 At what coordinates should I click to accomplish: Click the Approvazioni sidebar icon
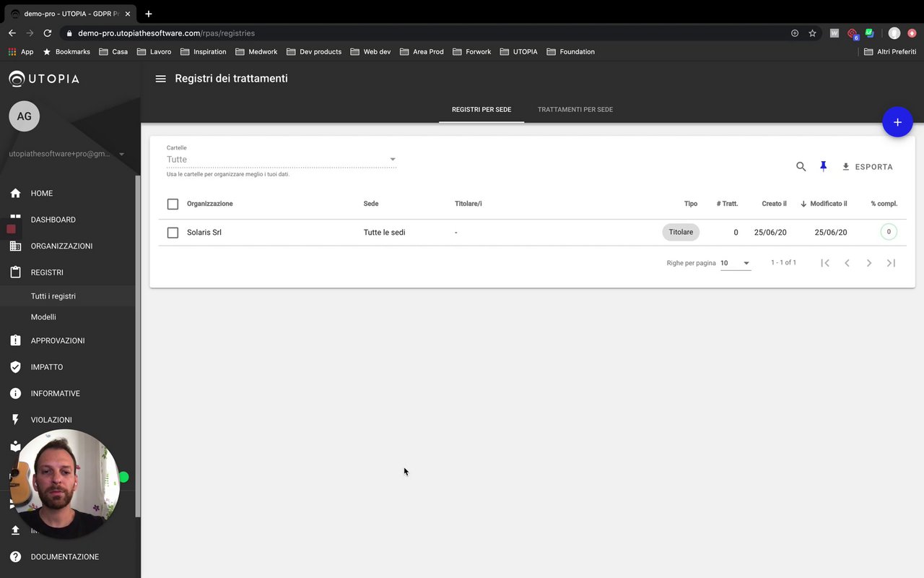(15, 340)
